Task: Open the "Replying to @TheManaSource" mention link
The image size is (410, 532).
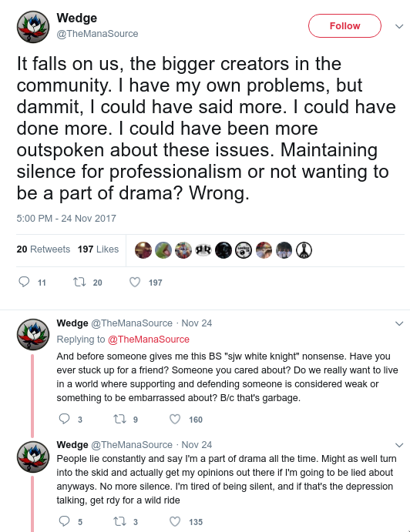Action: pyautogui.click(x=149, y=340)
